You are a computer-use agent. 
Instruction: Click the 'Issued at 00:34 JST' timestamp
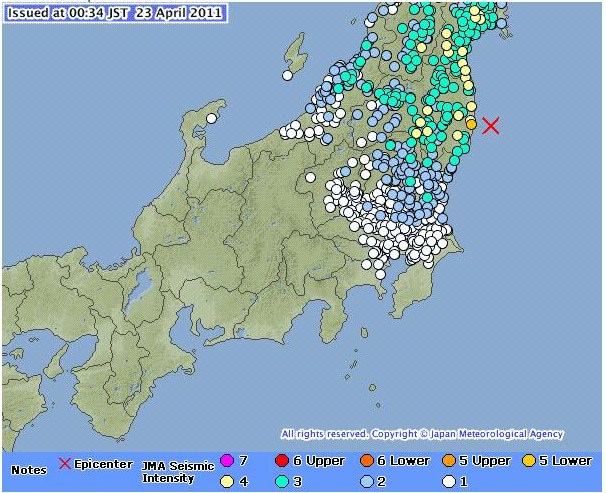click(x=114, y=13)
